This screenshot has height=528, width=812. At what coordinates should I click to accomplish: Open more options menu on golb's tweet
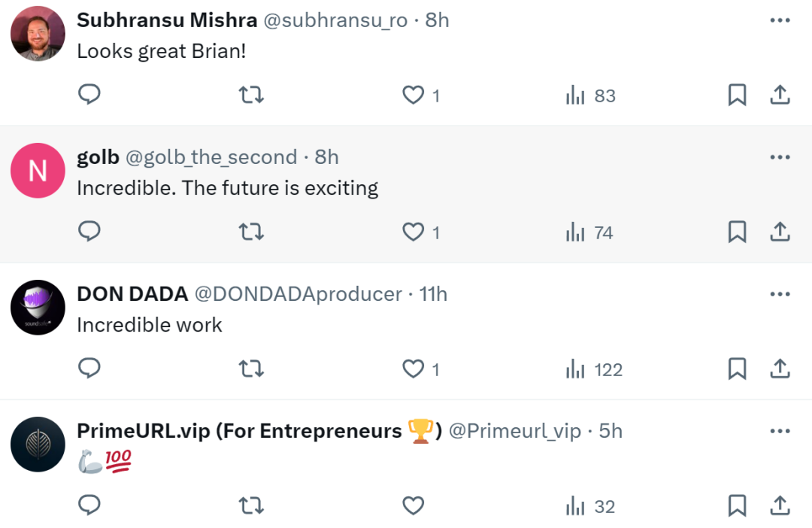[x=780, y=157]
